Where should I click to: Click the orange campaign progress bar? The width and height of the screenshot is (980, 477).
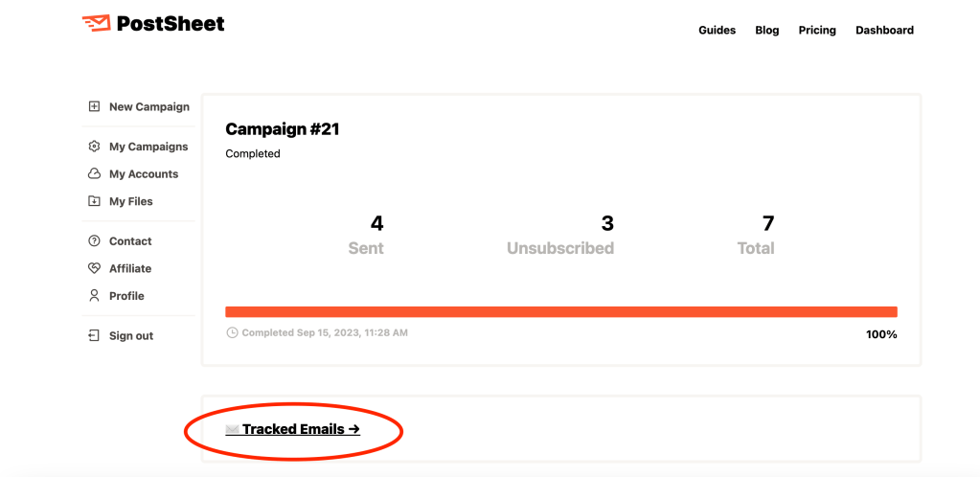[560, 311]
